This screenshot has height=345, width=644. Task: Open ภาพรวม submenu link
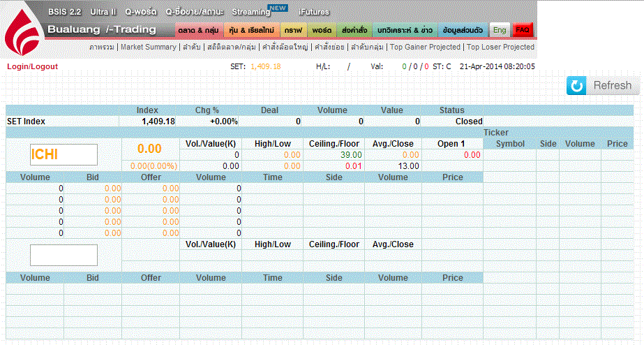pos(101,47)
